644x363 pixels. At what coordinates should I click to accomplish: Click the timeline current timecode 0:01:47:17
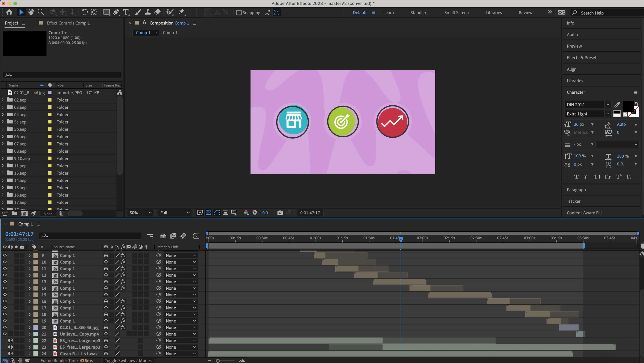click(x=19, y=234)
